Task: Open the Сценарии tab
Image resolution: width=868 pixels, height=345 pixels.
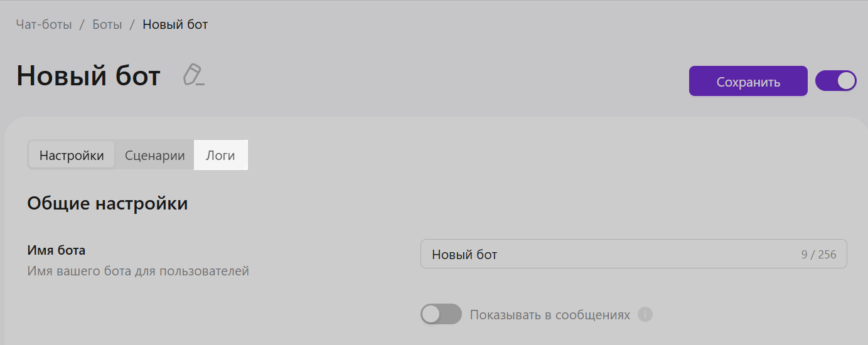Action: coord(155,156)
